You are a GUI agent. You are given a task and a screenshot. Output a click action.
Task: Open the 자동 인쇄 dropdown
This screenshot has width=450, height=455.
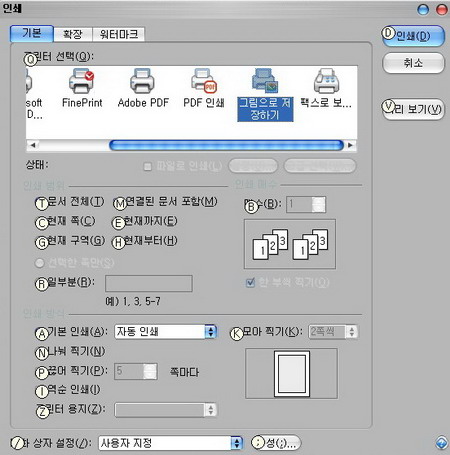click(x=166, y=332)
